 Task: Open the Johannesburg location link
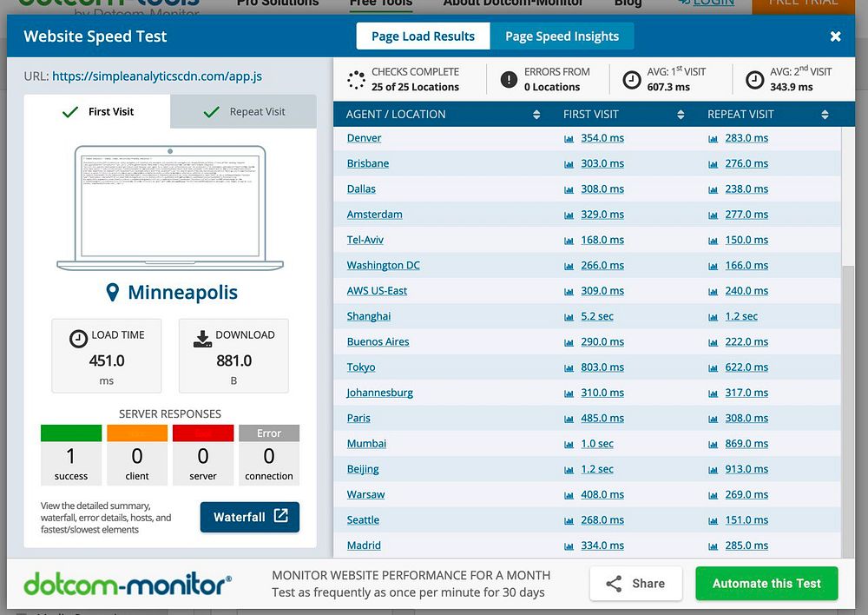(380, 393)
